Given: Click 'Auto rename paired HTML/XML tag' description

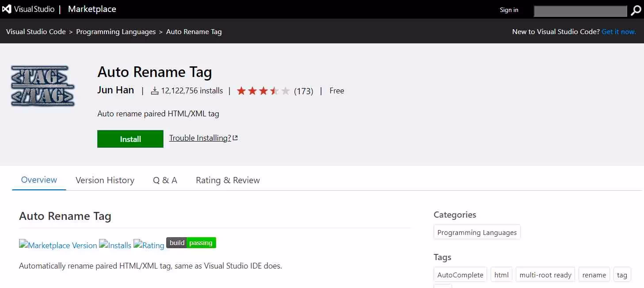Looking at the screenshot, I should pos(158,114).
